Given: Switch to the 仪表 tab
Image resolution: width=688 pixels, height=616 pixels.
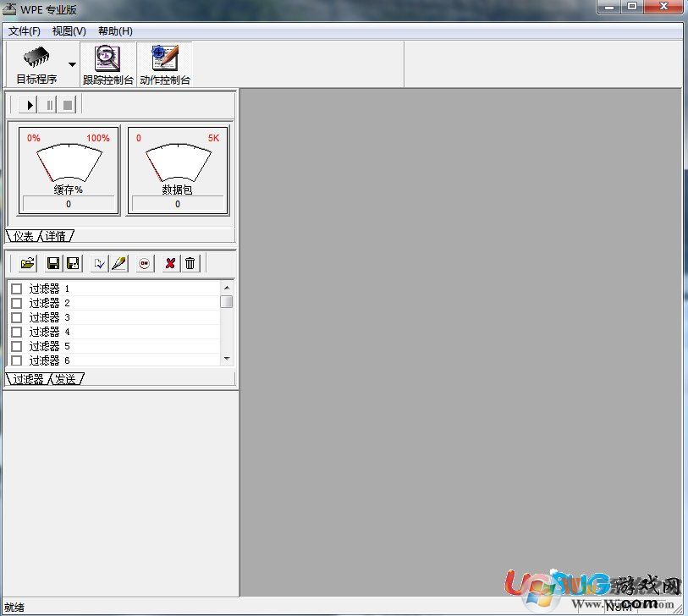Looking at the screenshot, I should coord(23,236).
